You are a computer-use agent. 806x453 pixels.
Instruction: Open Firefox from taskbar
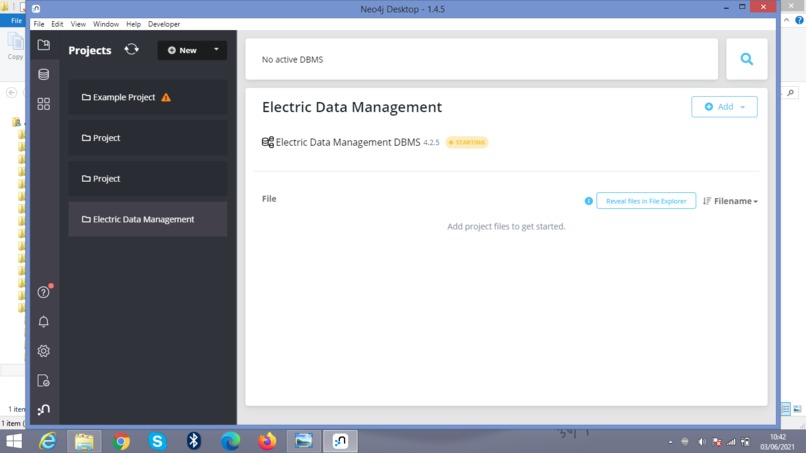pos(267,441)
